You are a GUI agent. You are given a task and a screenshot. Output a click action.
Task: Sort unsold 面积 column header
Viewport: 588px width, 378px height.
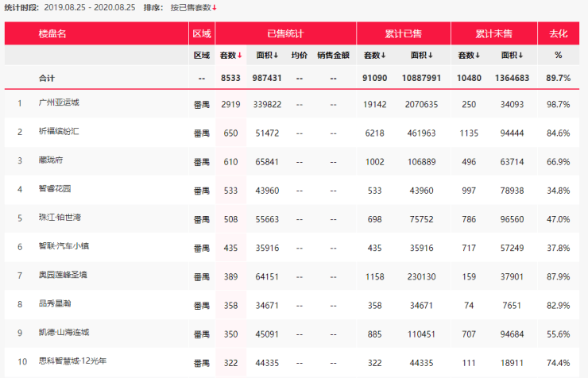point(512,56)
